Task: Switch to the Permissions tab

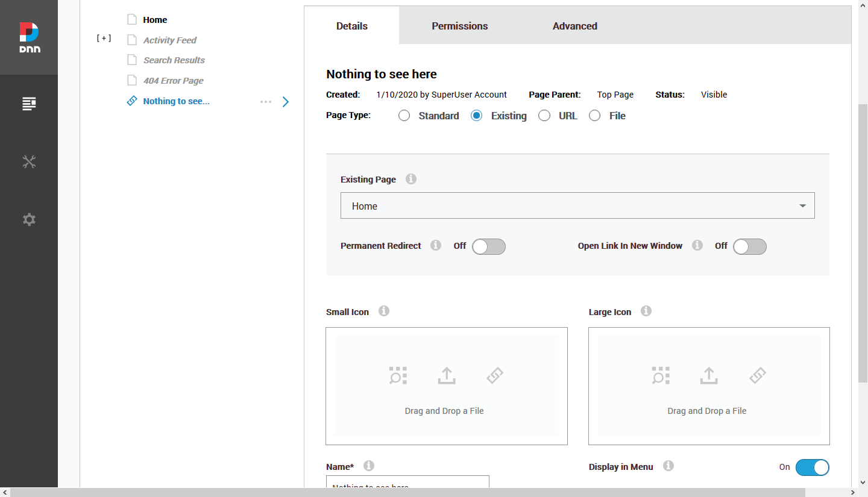Action: pyautogui.click(x=460, y=26)
